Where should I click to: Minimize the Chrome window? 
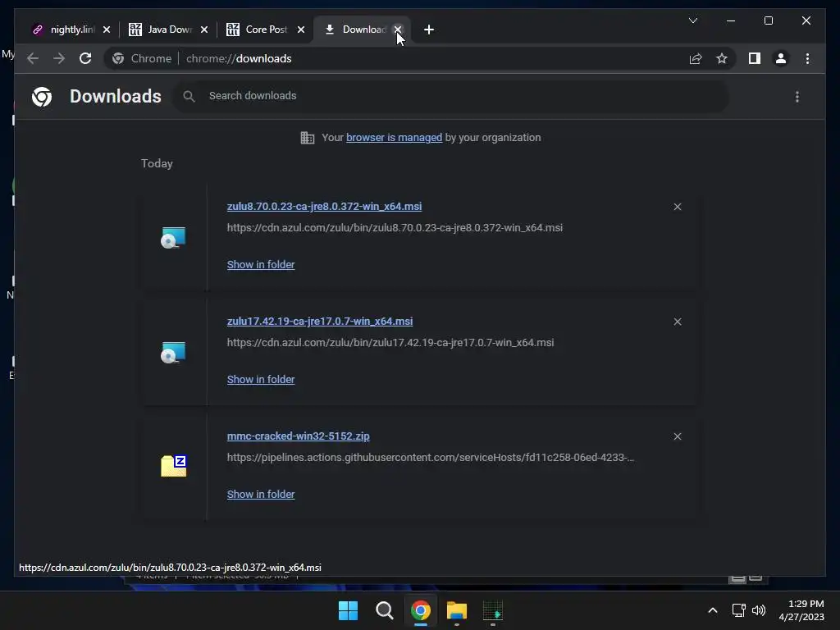(x=731, y=21)
